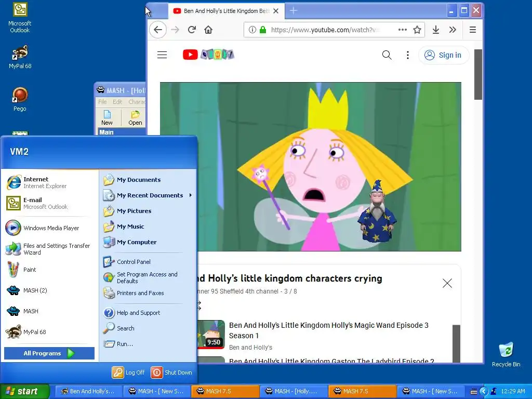Open E-mail Microsoft Outlook in Start menu
Screen dimensions: 532x399
point(49,203)
